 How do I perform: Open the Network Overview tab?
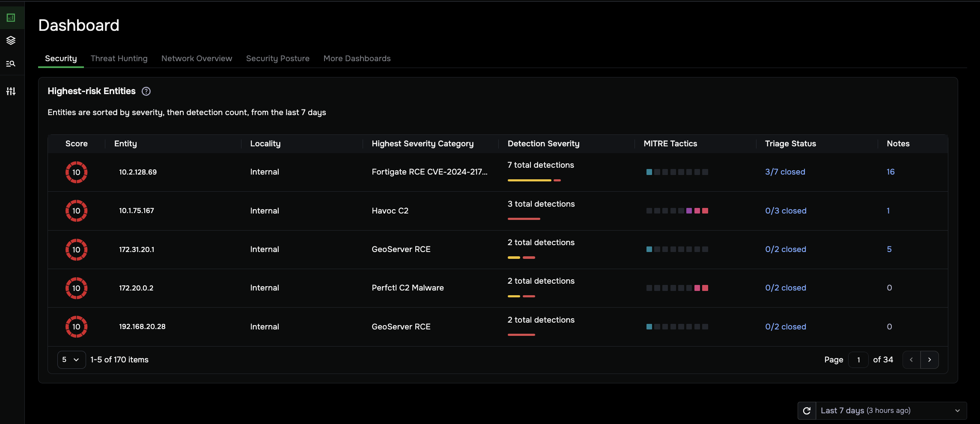click(x=197, y=58)
